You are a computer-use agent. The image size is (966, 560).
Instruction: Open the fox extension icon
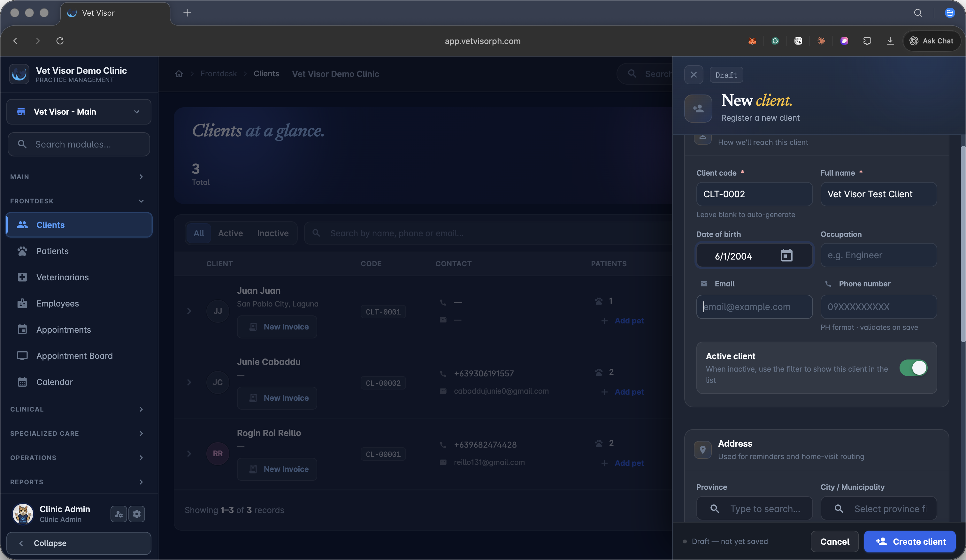(x=752, y=41)
